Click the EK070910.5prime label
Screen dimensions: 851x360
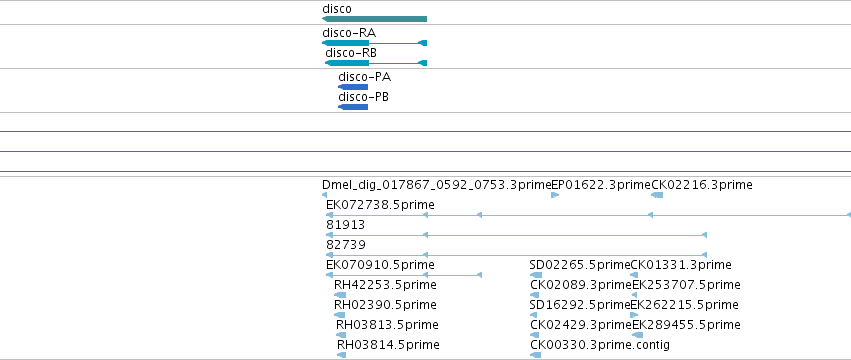tap(380, 265)
